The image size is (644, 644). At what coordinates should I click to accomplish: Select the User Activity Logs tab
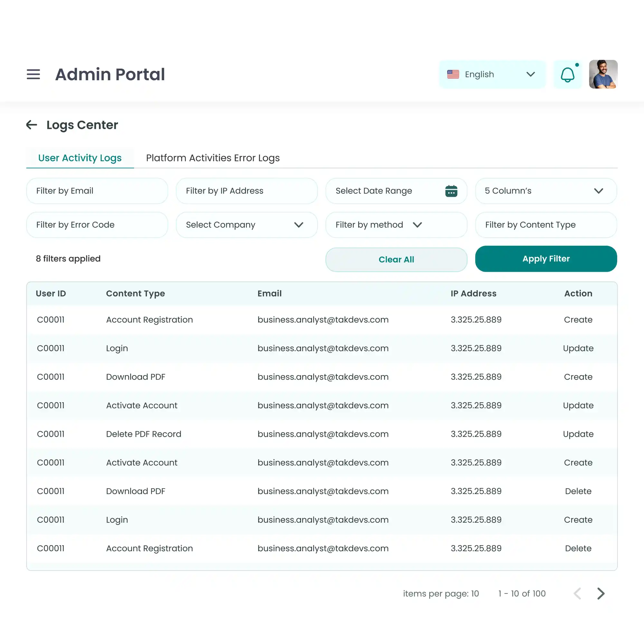[x=80, y=158]
